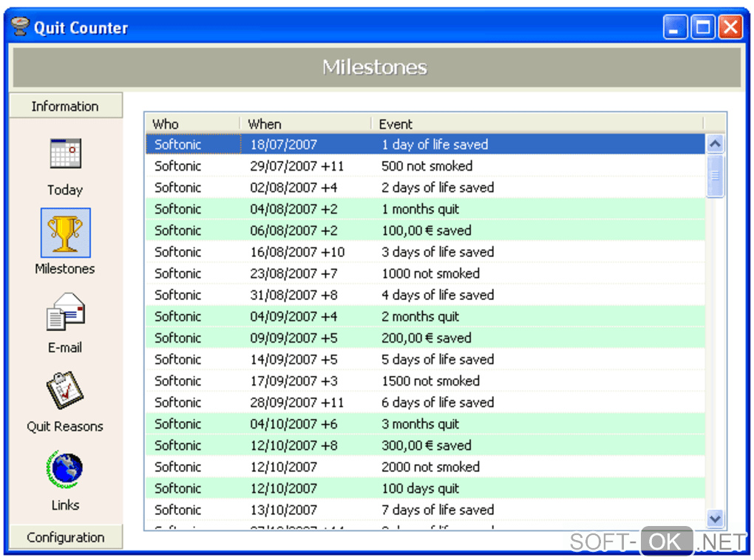Select the '4 days of life saved' row

point(426,295)
